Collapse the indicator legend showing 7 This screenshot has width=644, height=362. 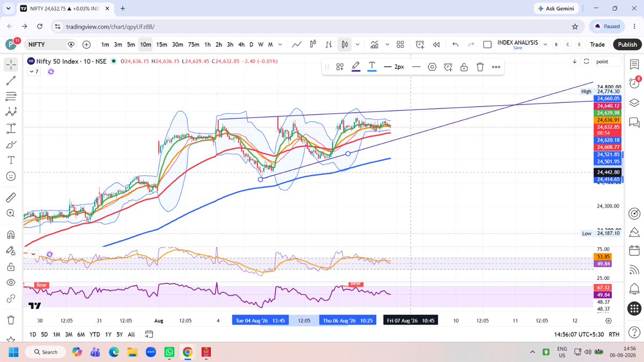[33, 71]
